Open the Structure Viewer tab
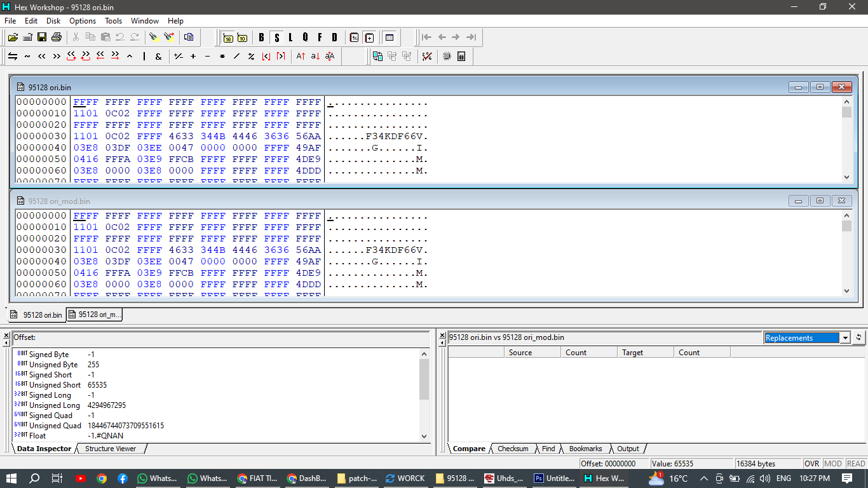This screenshot has width=868, height=488. pos(111,449)
